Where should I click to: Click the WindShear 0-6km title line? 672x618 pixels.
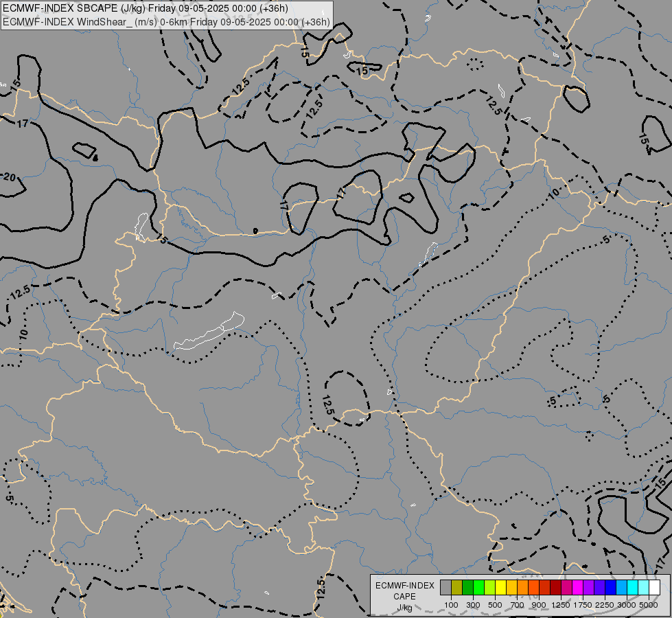[166, 22]
